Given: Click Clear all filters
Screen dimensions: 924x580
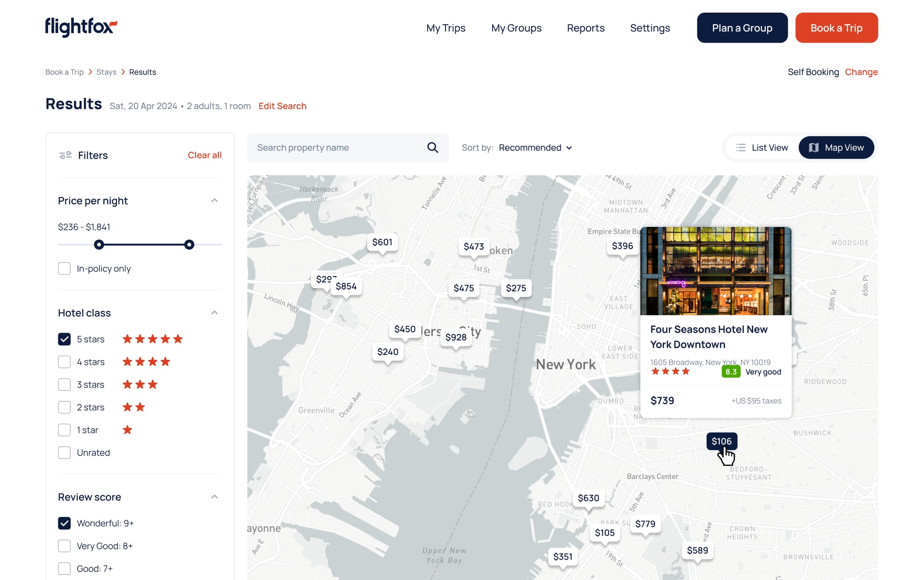Looking at the screenshot, I should pos(205,155).
